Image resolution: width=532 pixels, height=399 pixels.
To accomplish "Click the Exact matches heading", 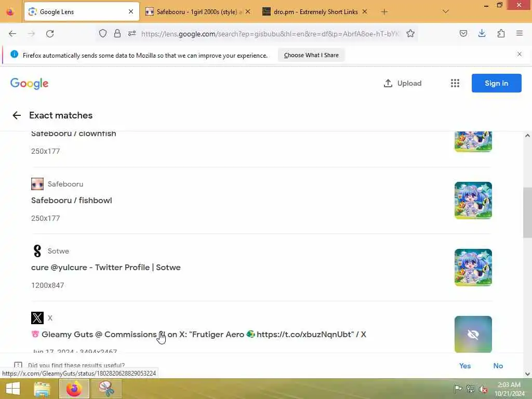I will click(61, 115).
